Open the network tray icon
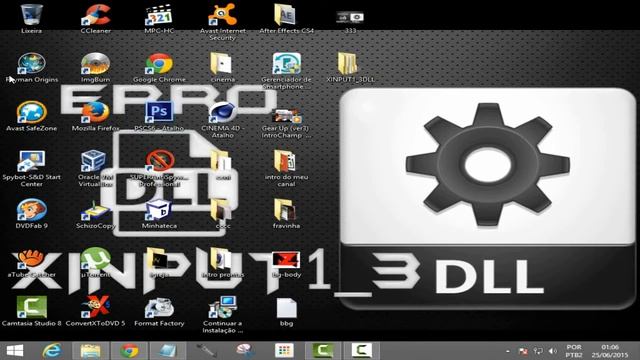 pos(538,351)
